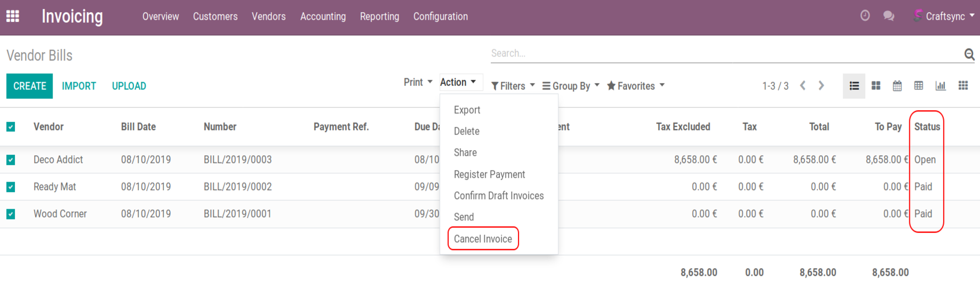Switch to pivot table view
980x287 pixels.
click(918, 86)
